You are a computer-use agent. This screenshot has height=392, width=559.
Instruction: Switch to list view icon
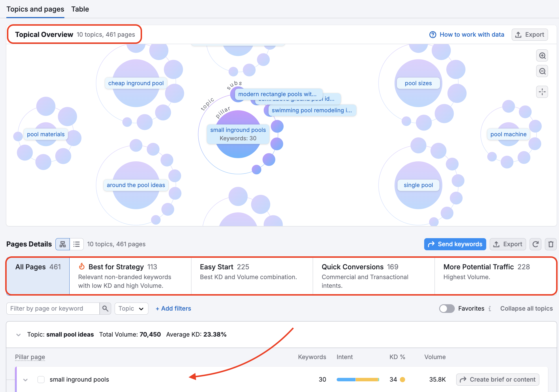[x=77, y=244]
